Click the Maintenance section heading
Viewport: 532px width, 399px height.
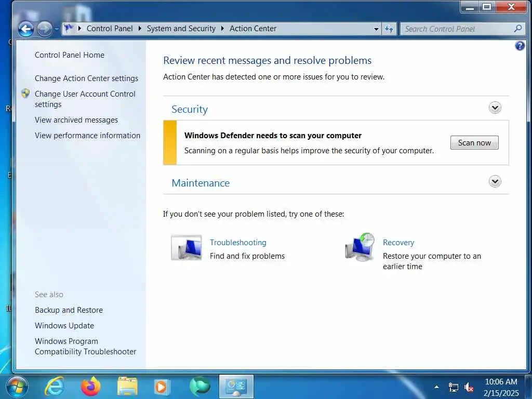tap(201, 183)
